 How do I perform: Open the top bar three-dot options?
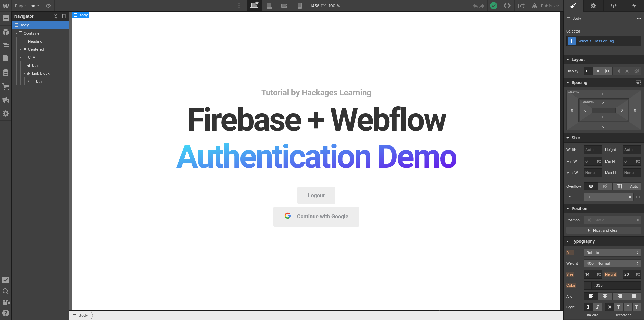[239, 6]
